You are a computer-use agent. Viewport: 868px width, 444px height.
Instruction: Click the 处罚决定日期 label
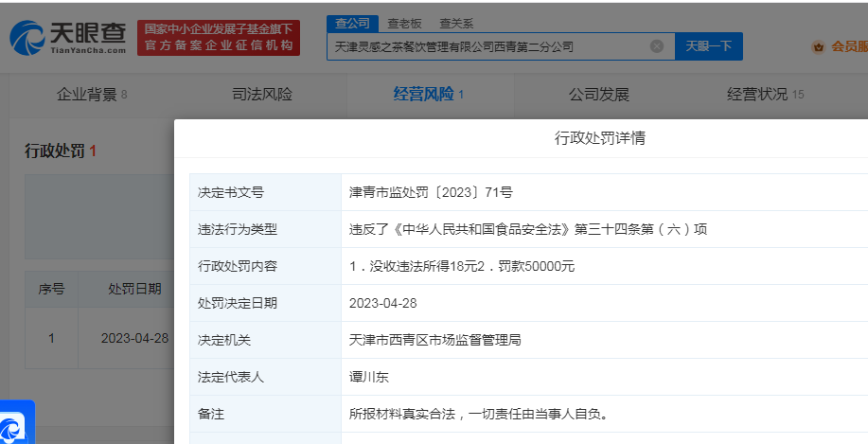pos(238,303)
